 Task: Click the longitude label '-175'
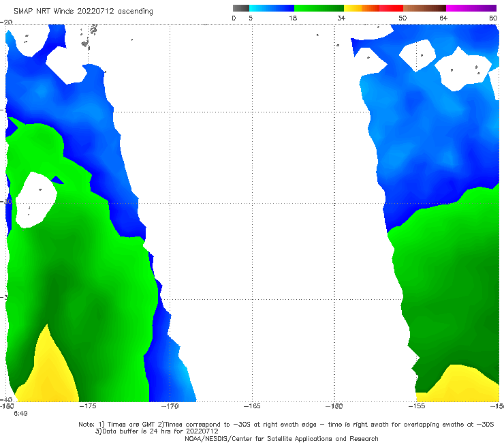point(87,406)
